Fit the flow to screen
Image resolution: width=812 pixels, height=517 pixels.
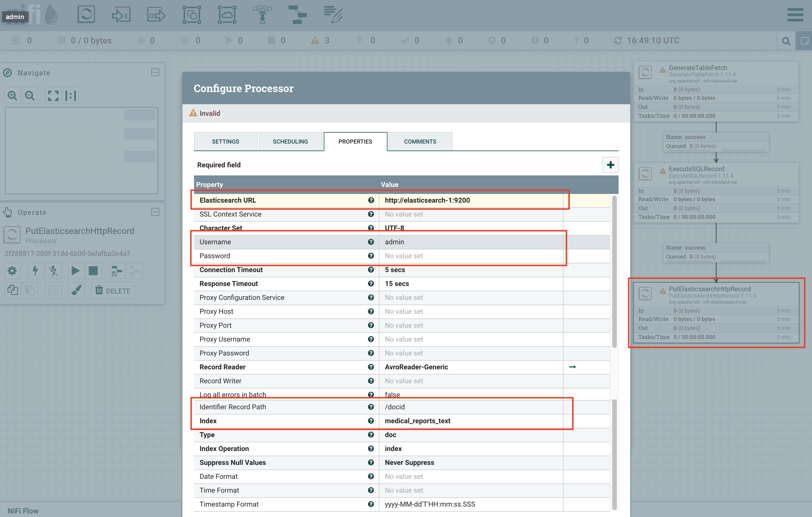coord(53,96)
